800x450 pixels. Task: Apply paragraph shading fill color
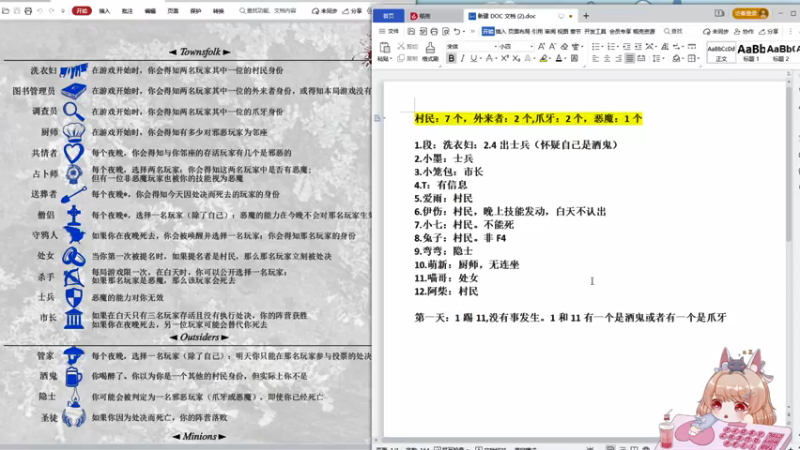676,59
